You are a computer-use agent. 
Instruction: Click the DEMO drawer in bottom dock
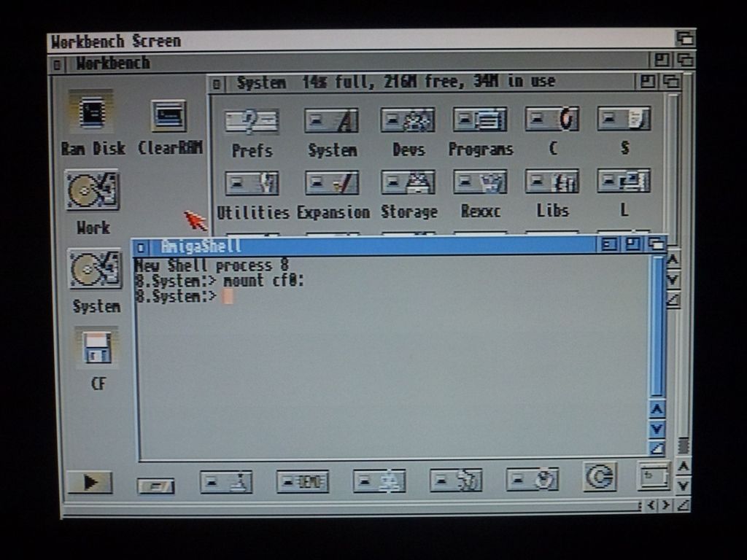click(x=303, y=481)
